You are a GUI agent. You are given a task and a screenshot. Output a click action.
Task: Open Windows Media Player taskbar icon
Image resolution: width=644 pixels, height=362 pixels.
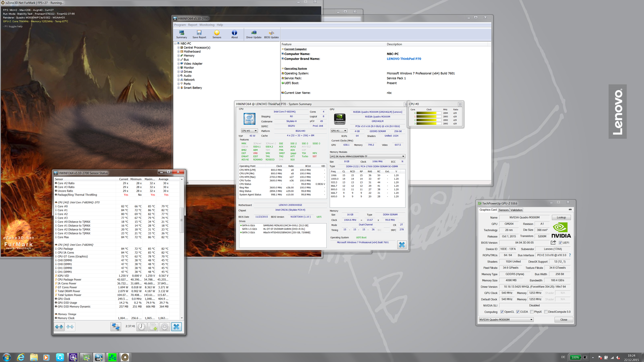pos(46,357)
